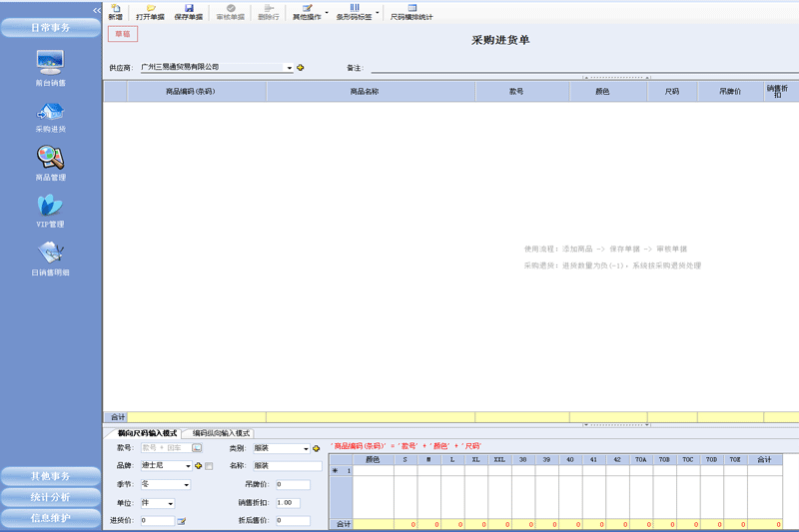The width and height of the screenshot is (799, 532).
Task: Expand the 统计分析 sidebar section
Action: click(x=50, y=497)
